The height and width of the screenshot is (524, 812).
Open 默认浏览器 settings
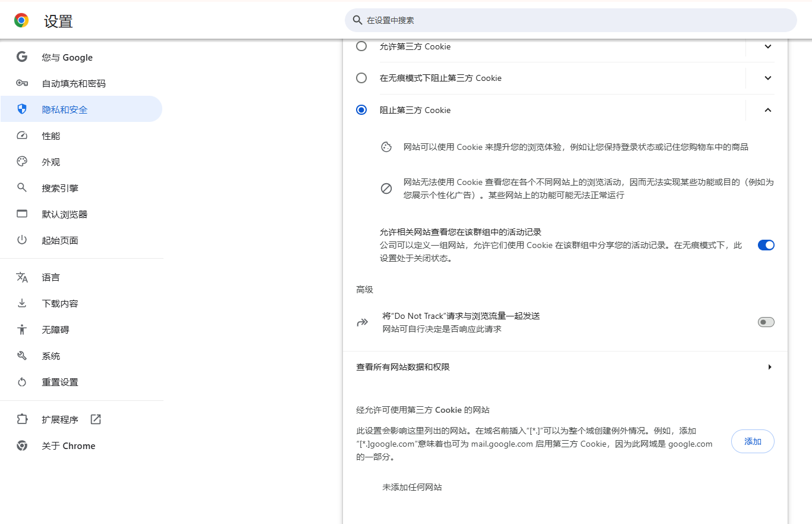coord(81,214)
